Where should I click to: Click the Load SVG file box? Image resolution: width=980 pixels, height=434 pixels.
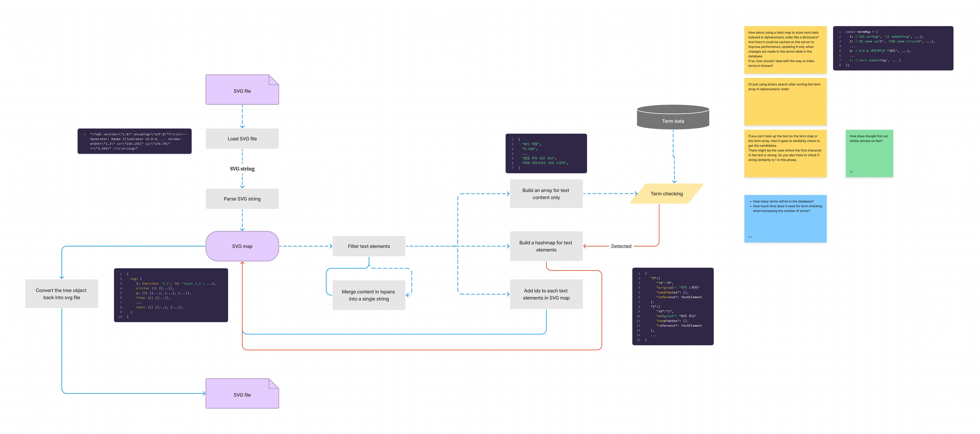click(242, 139)
